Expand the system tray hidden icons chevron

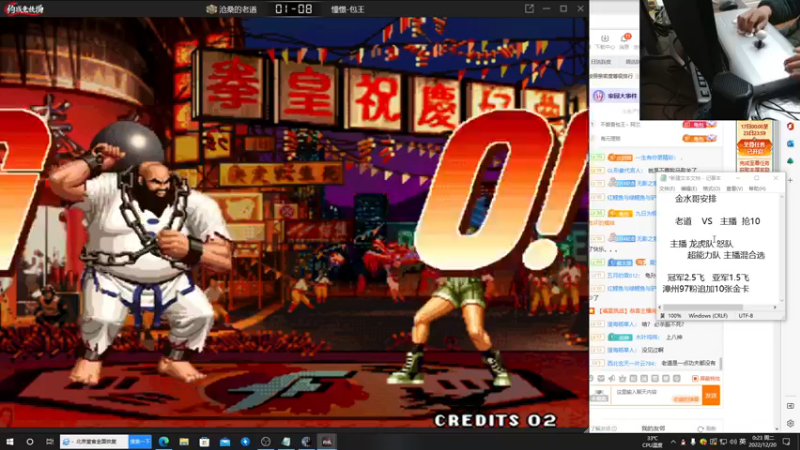pos(673,442)
